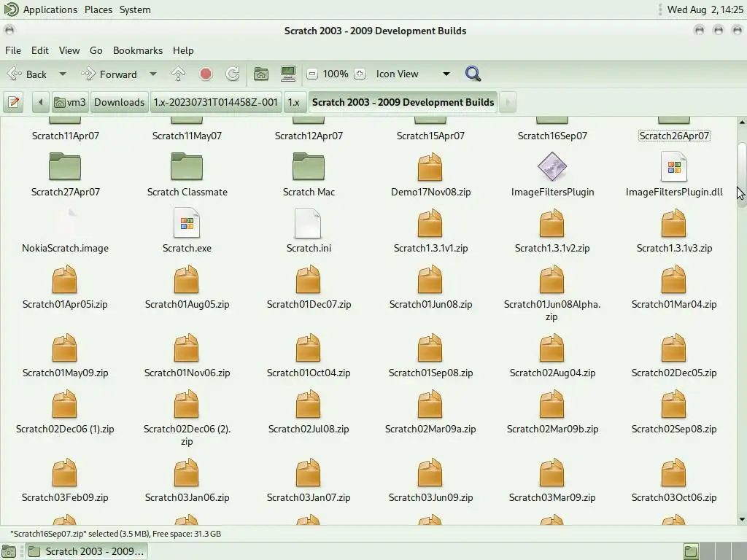The image size is (747, 560).
Task: Go to the 1.x path segment
Action: point(294,102)
